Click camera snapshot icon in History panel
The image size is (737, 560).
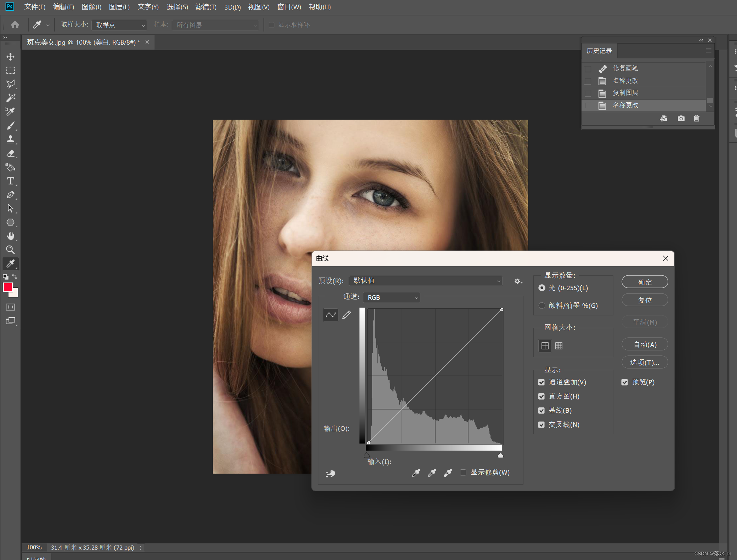(681, 118)
